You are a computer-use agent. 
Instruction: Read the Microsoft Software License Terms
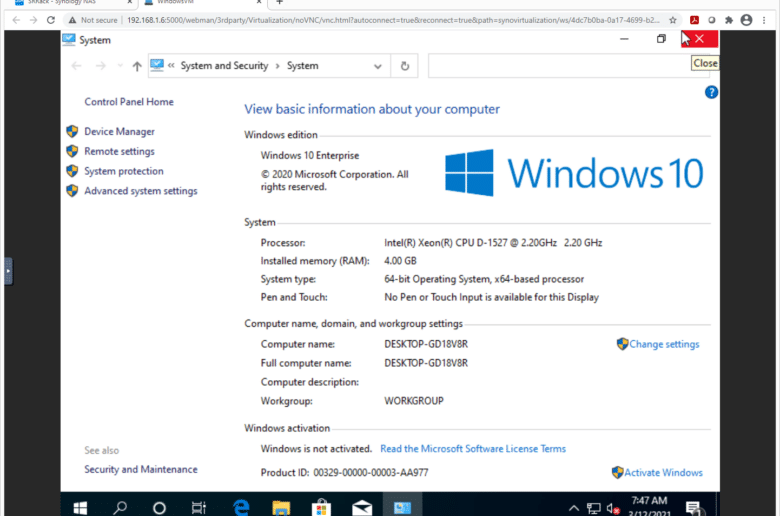(473, 449)
